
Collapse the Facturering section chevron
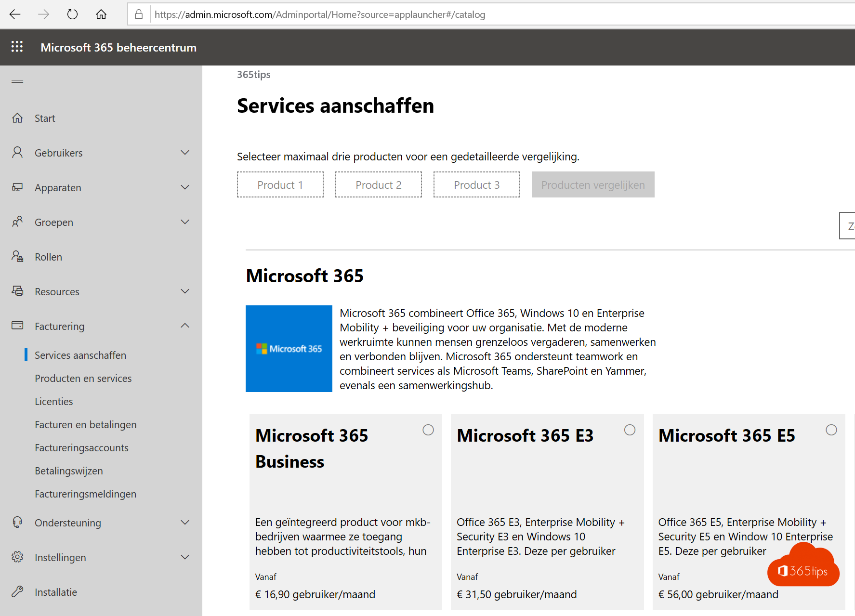(185, 326)
